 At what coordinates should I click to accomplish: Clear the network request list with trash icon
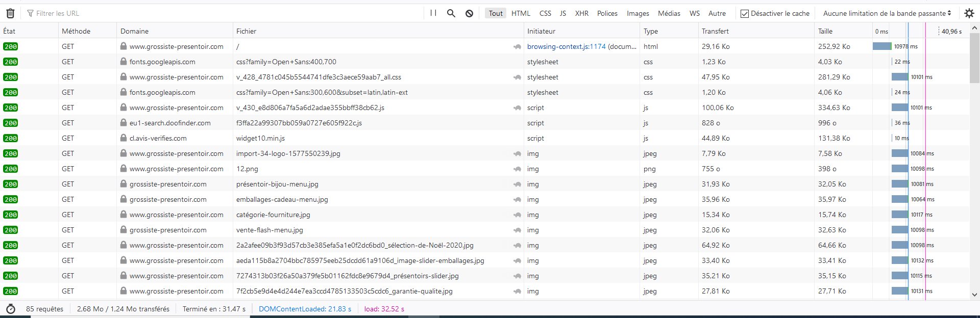coord(10,13)
